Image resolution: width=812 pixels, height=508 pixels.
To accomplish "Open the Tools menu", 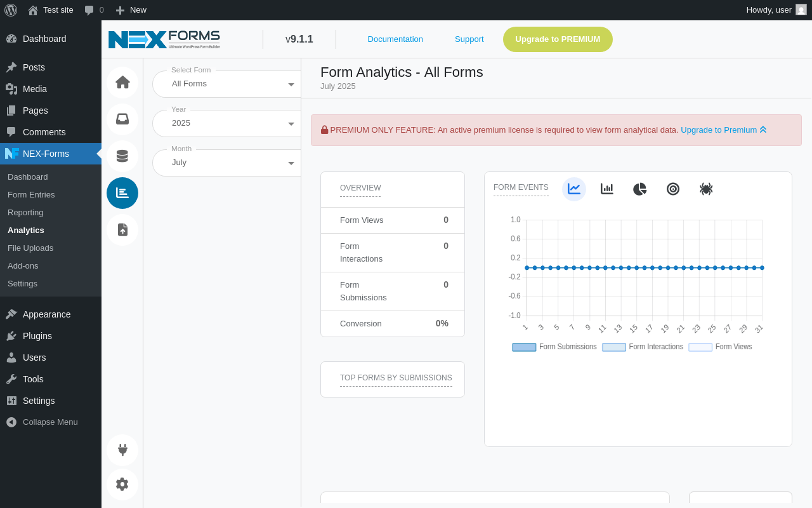I will tap(51, 379).
